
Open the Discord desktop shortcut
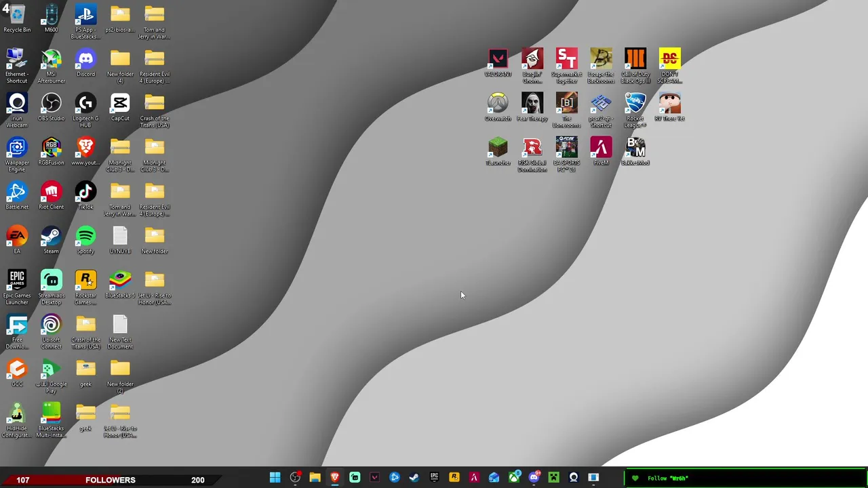[x=85, y=63]
